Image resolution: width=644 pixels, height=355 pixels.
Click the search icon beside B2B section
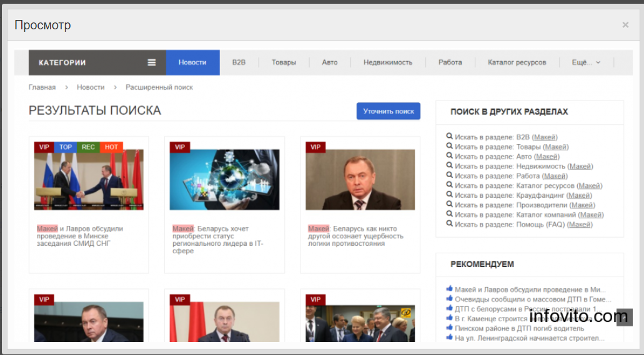click(x=449, y=136)
